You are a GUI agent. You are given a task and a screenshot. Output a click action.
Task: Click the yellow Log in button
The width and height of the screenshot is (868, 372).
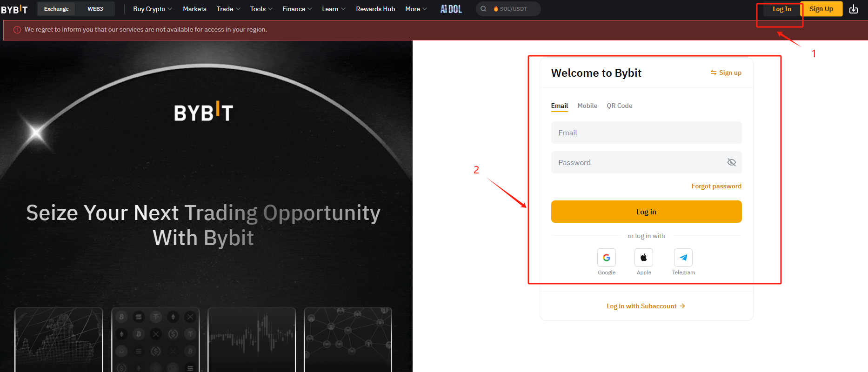[647, 212]
